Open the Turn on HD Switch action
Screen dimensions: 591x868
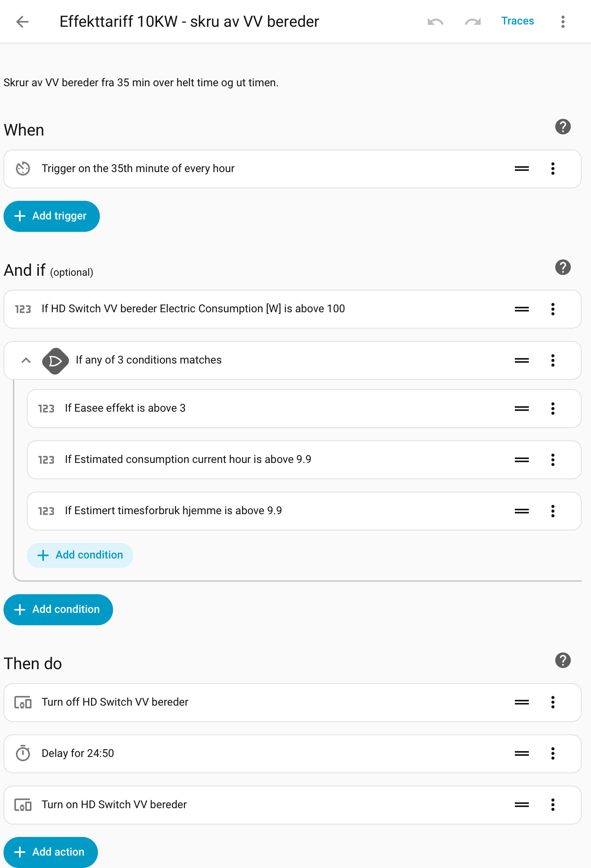[114, 805]
